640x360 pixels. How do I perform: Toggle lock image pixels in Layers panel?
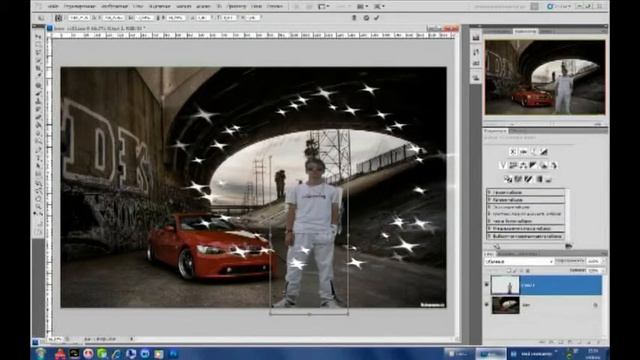pos(515,271)
